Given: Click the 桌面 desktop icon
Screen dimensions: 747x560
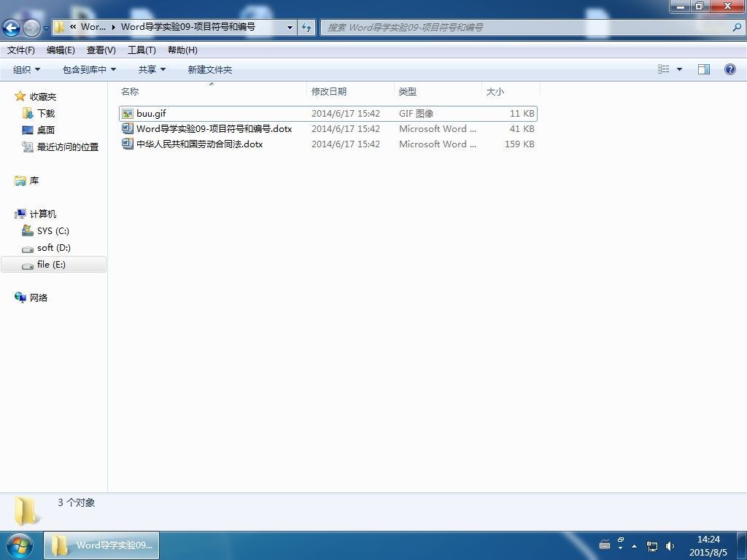Looking at the screenshot, I should pyautogui.click(x=28, y=130).
